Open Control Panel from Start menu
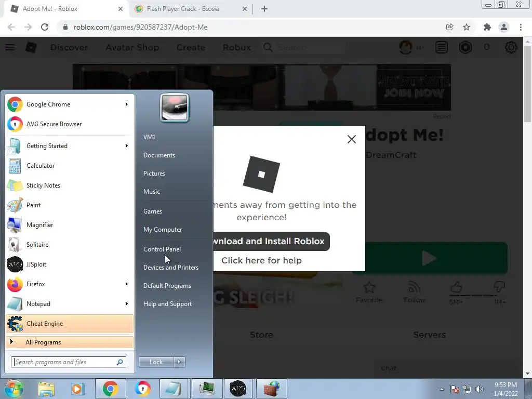532x399 pixels. coord(162,249)
